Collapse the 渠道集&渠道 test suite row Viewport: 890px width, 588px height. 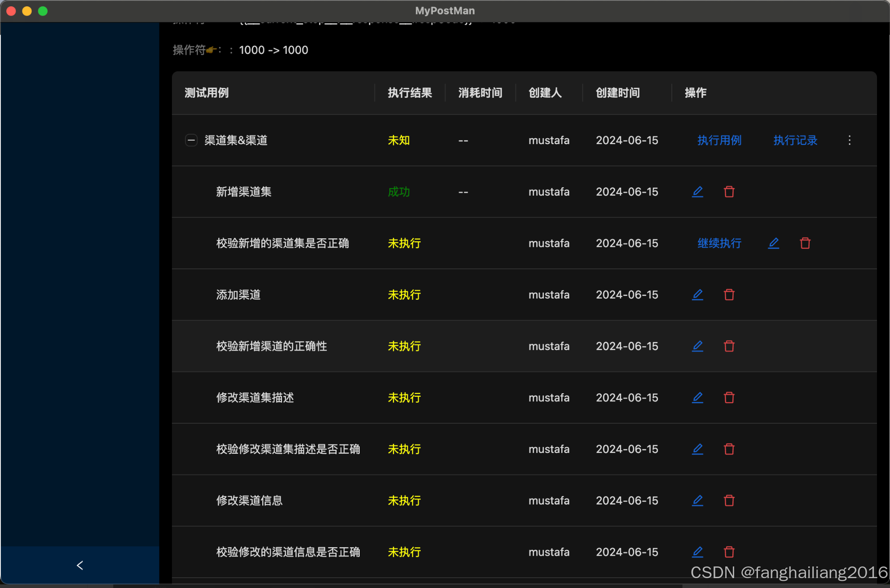(x=191, y=140)
